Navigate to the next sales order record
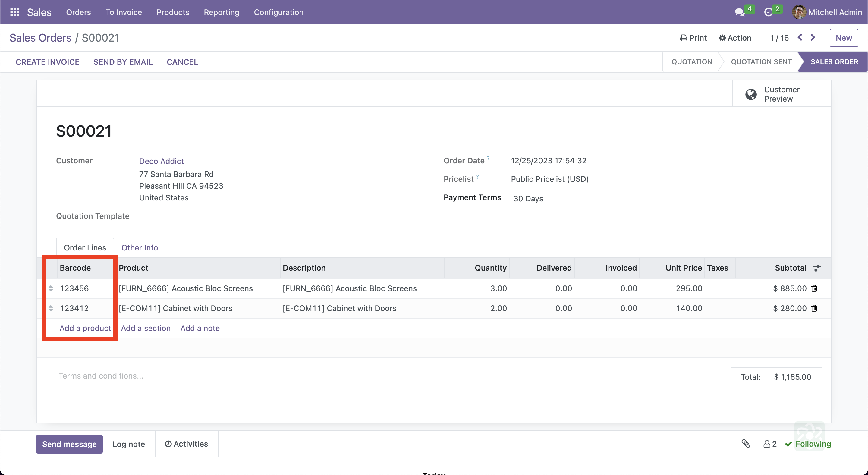The height and width of the screenshot is (475, 868). tap(813, 38)
